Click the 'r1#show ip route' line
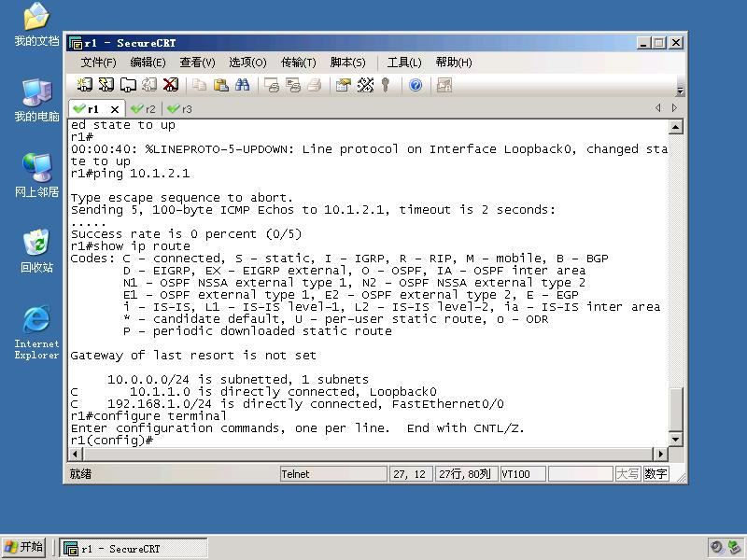The image size is (747, 560). pyautogui.click(x=130, y=246)
